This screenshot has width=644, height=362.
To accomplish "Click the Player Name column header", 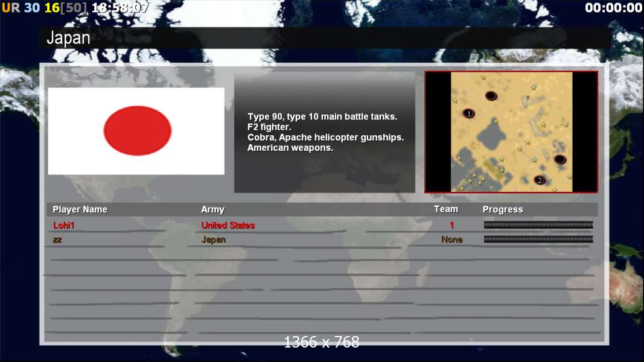I will coord(80,209).
